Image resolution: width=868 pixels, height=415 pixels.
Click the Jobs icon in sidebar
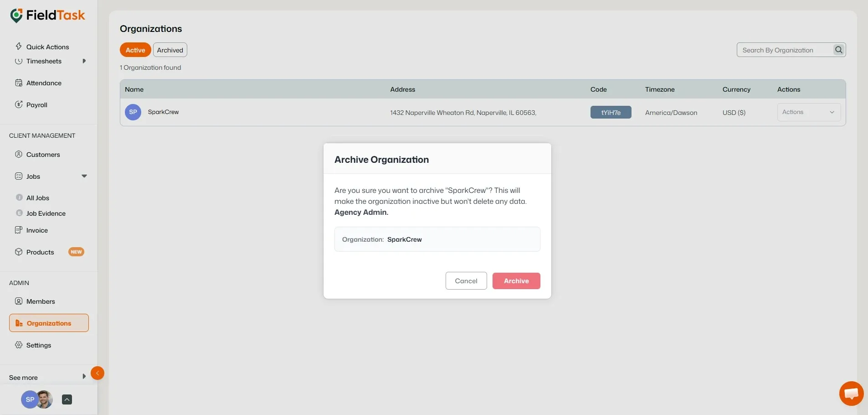(19, 176)
